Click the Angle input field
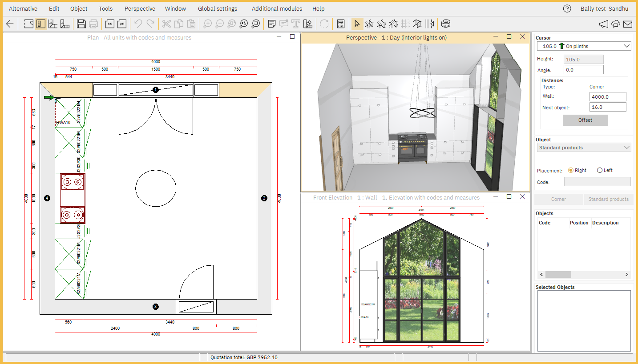638x364 pixels. pos(583,70)
